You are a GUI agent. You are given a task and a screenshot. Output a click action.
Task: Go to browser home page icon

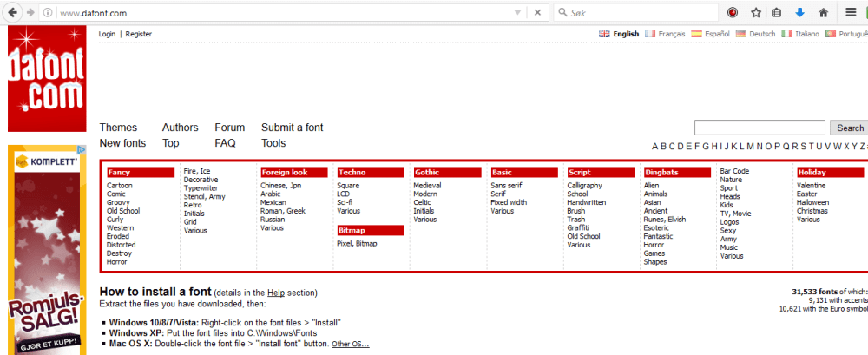click(823, 12)
